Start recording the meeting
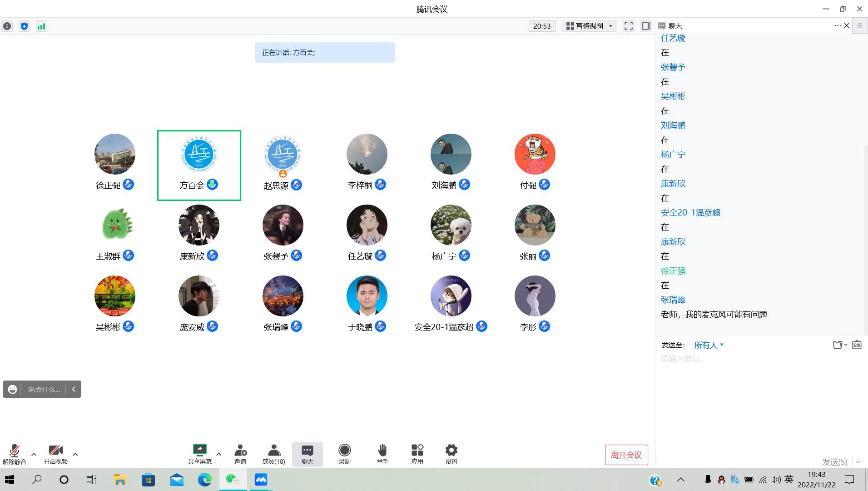 (344, 450)
